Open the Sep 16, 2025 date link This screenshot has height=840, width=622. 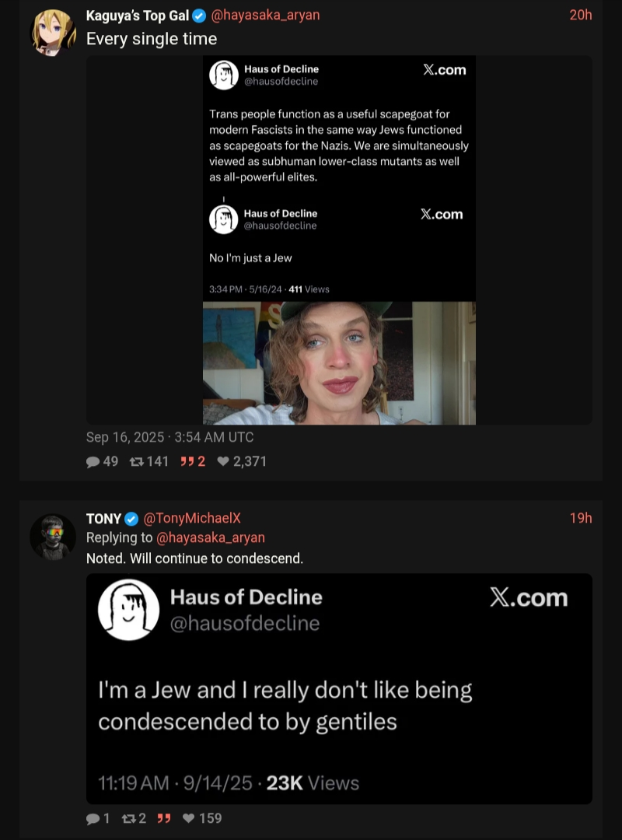coord(169,437)
